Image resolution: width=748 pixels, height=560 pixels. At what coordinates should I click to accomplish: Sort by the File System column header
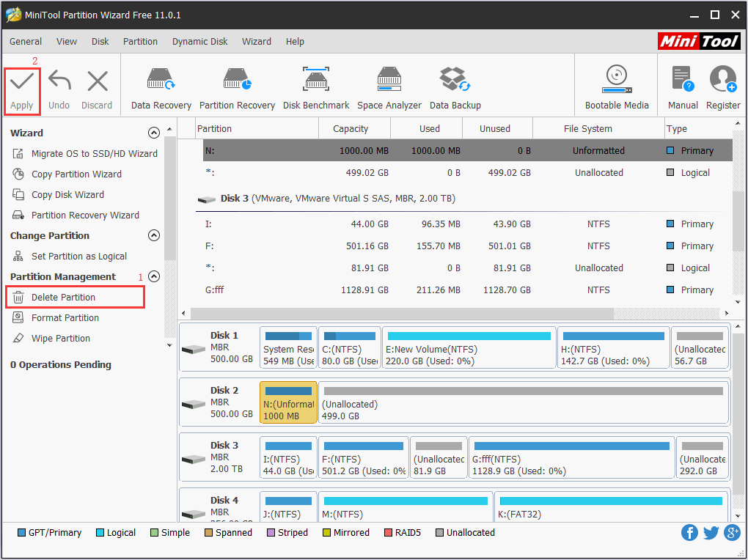[x=598, y=129]
